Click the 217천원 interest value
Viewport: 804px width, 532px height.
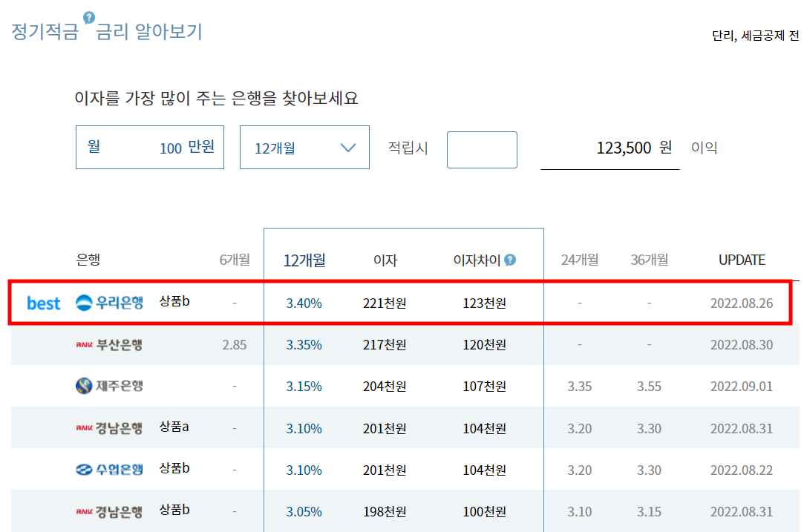click(x=385, y=345)
